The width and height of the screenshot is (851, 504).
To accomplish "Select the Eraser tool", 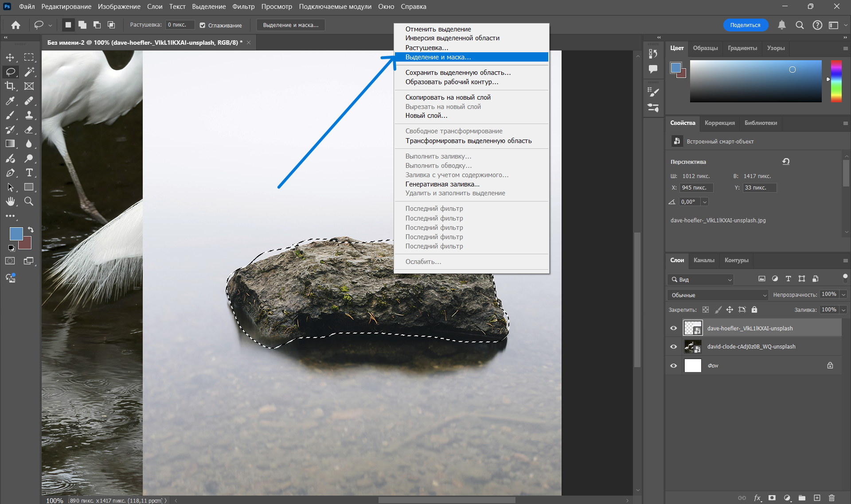I will coord(29,130).
